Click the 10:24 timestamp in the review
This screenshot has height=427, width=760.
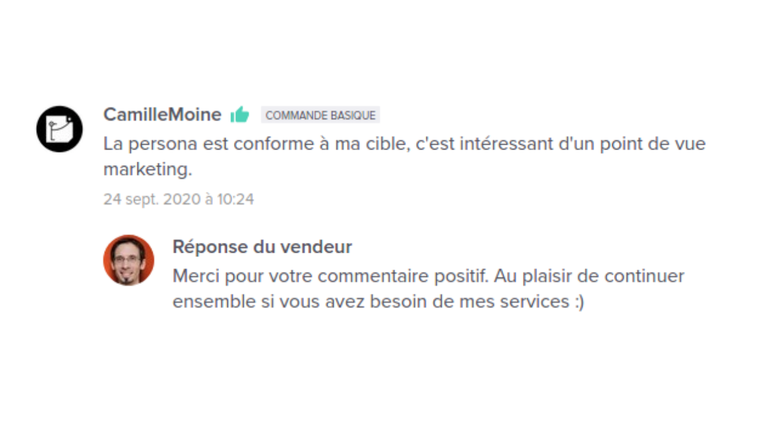235,199
